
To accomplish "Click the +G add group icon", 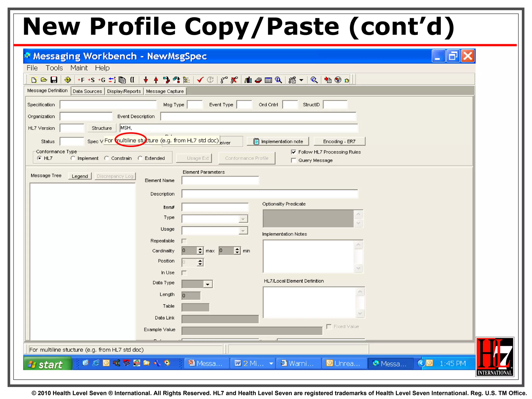I will click(x=102, y=80).
